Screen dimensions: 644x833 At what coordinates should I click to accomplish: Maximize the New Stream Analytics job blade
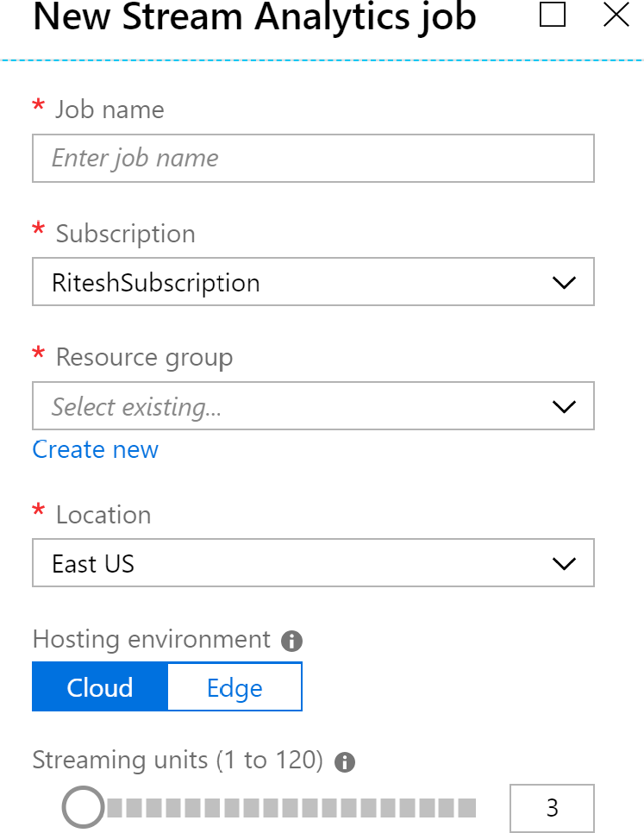pos(553,15)
